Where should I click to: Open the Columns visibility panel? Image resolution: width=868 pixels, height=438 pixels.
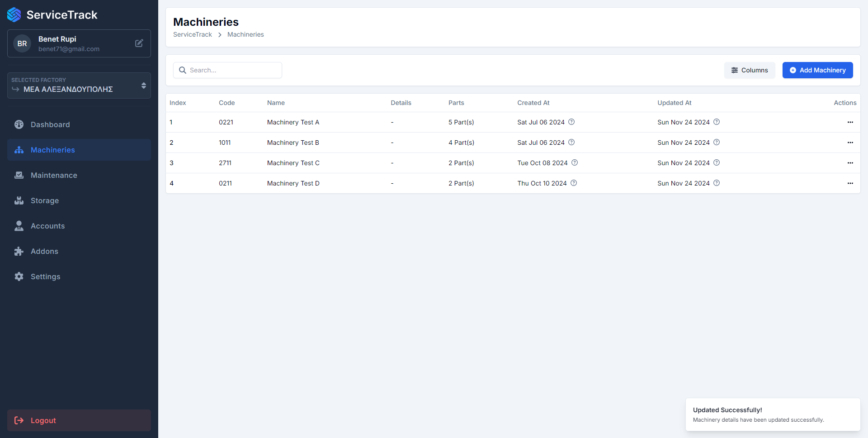tap(749, 70)
